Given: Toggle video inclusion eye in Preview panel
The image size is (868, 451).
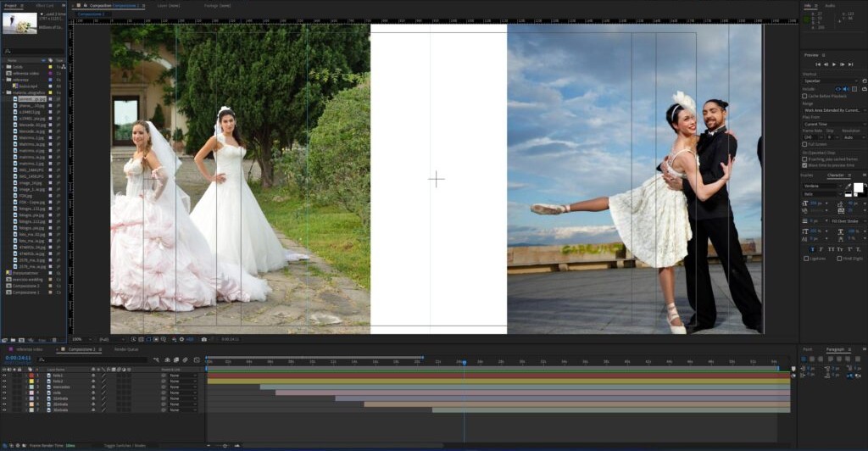Looking at the screenshot, I should tap(838, 89).
